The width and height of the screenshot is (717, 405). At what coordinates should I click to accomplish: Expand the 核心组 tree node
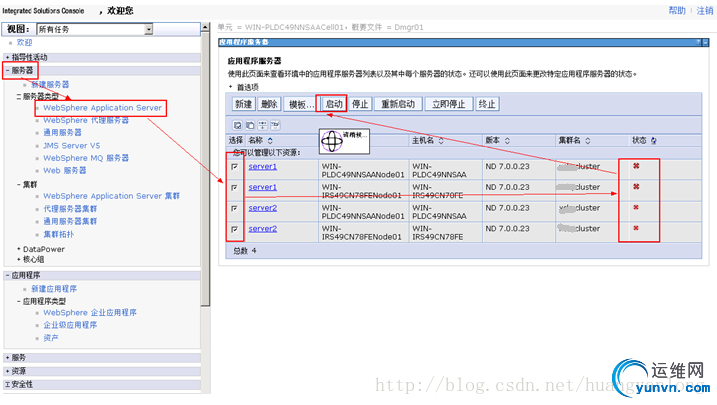(19, 259)
